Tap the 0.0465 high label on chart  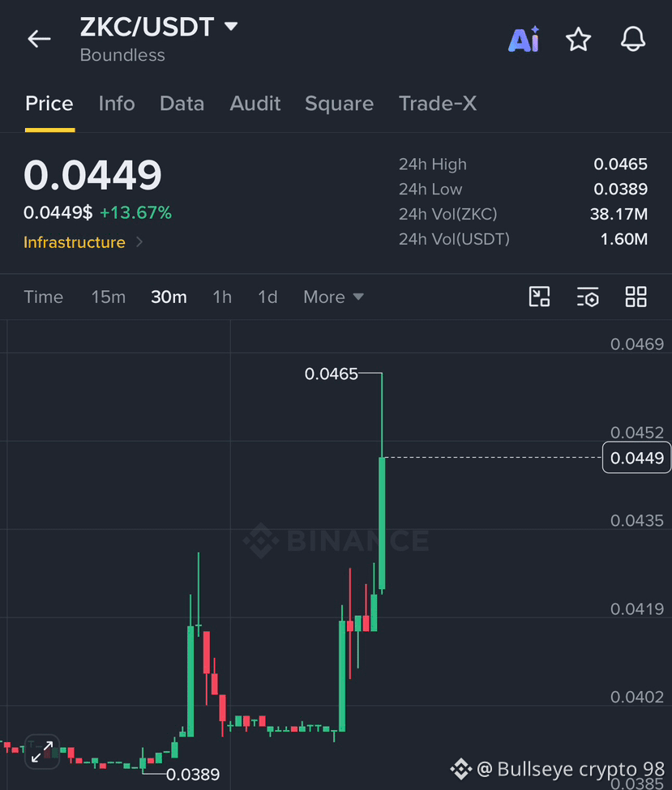point(332,374)
